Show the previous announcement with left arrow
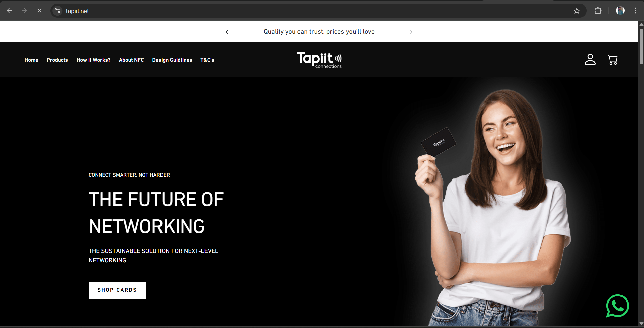This screenshot has height=328, width=644. [228, 32]
